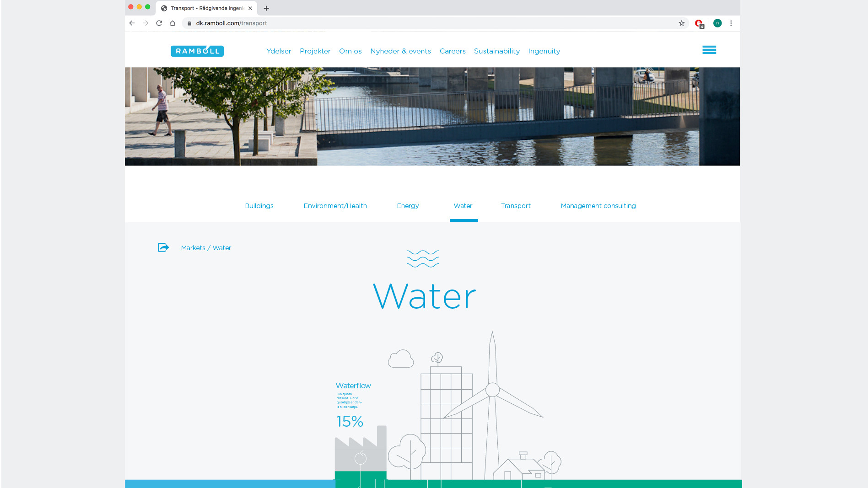Open the Ydelser menu
Viewport: 868px width, 488px height.
(x=279, y=51)
